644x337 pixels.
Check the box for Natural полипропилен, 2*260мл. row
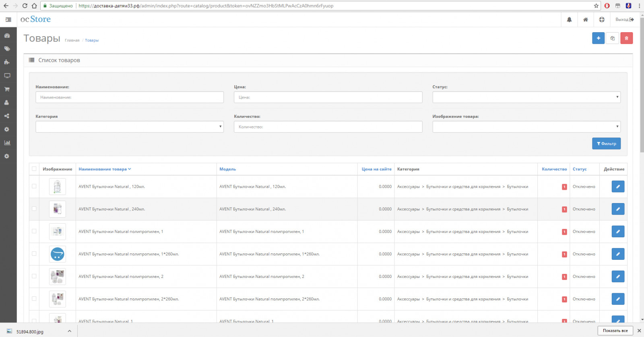[34, 299]
